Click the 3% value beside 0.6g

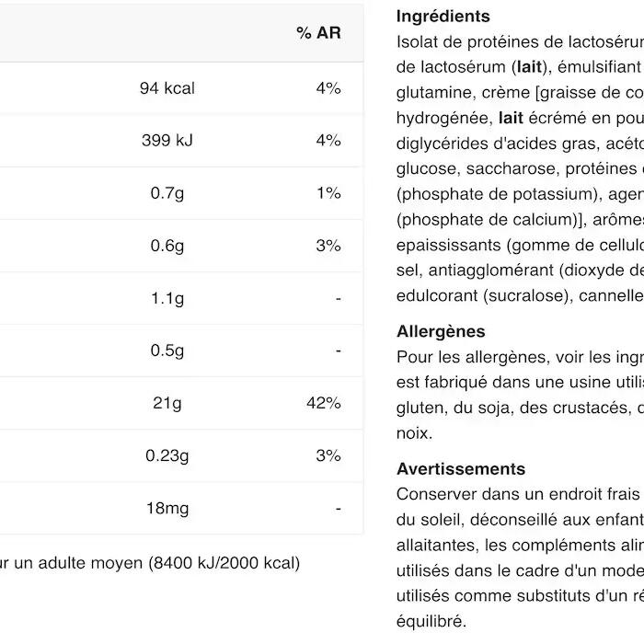[x=328, y=246]
